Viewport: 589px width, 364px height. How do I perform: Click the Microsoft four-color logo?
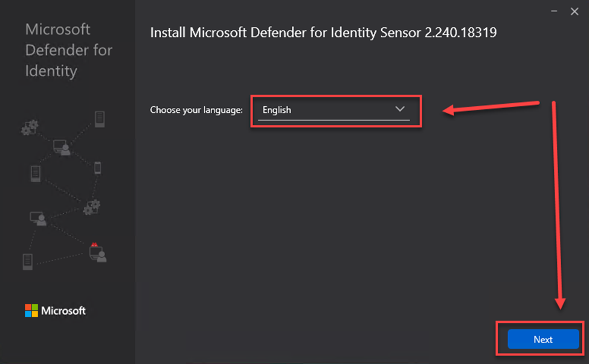pos(31,311)
